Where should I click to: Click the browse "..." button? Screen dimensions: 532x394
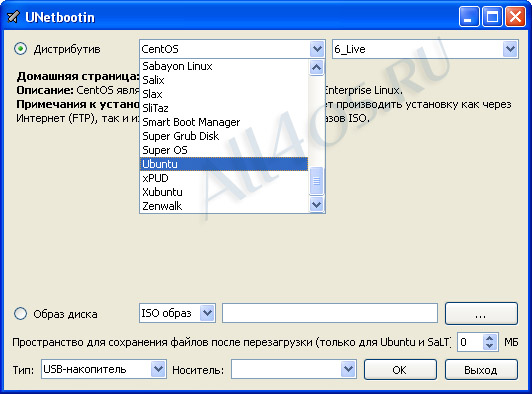[481, 313]
